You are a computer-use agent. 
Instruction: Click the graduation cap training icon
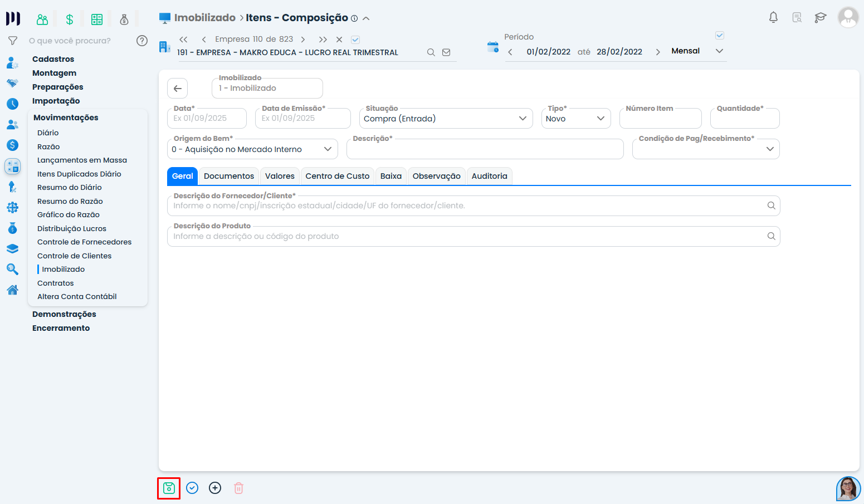[820, 17]
